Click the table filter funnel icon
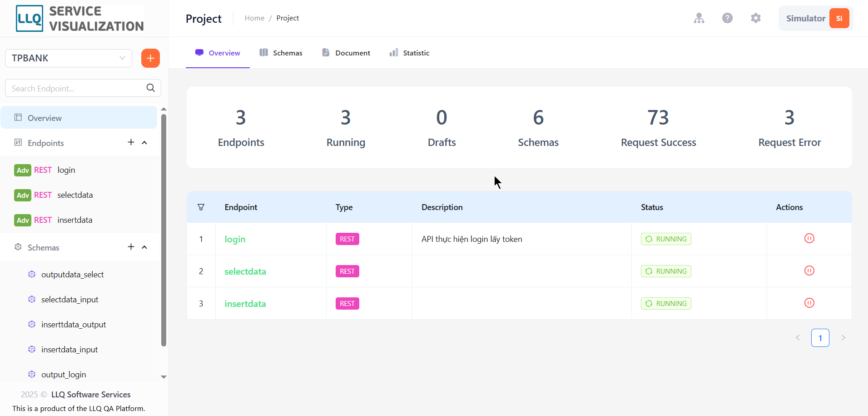 point(201,207)
